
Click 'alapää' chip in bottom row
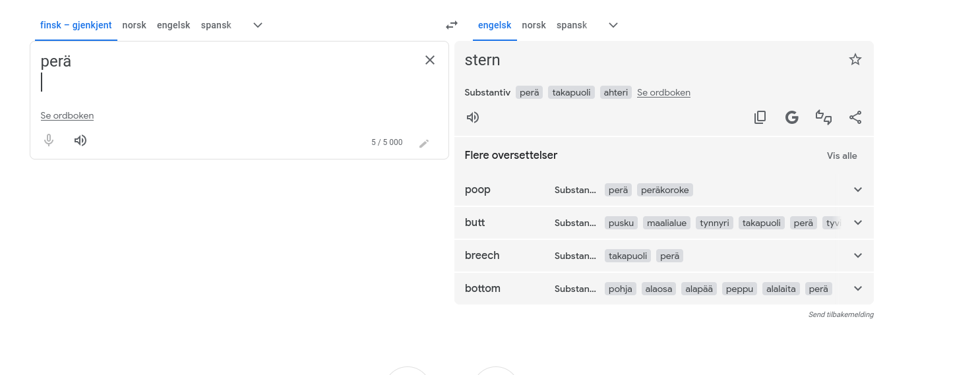pyautogui.click(x=699, y=289)
